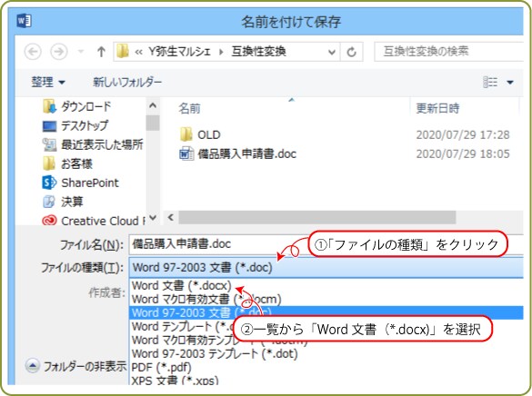Viewport: 532px width, 396px height.
Task: Click the navigation pane scrollbar thumb
Action: coord(153,123)
